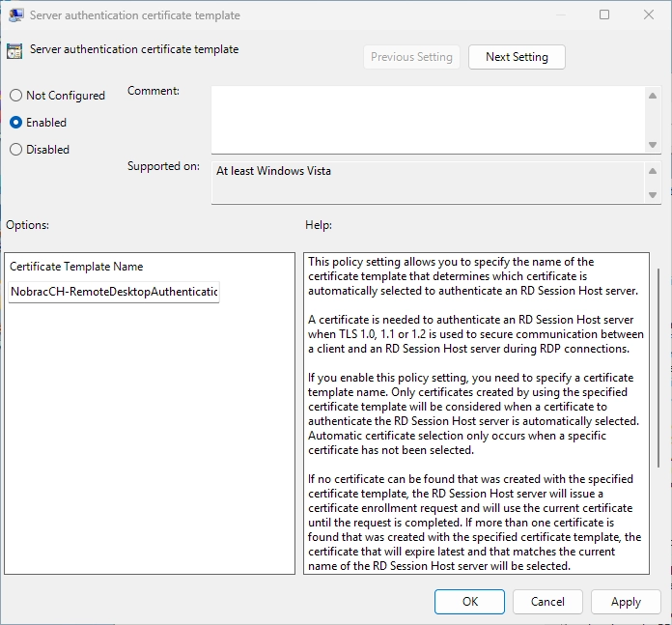This screenshot has width=672, height=625.
Task: Click the title bar window icon
Action: (x=15, y=15)
